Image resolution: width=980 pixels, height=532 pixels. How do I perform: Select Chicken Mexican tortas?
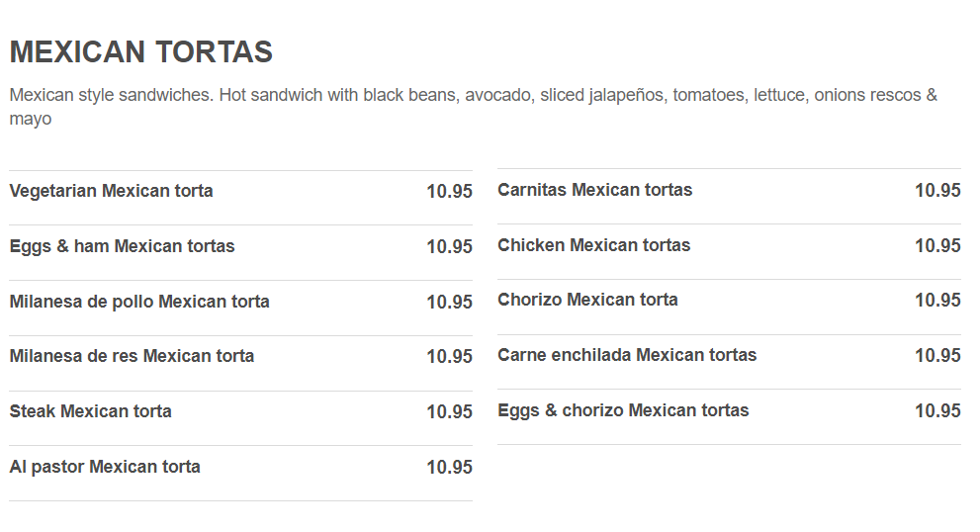(593, 245)
